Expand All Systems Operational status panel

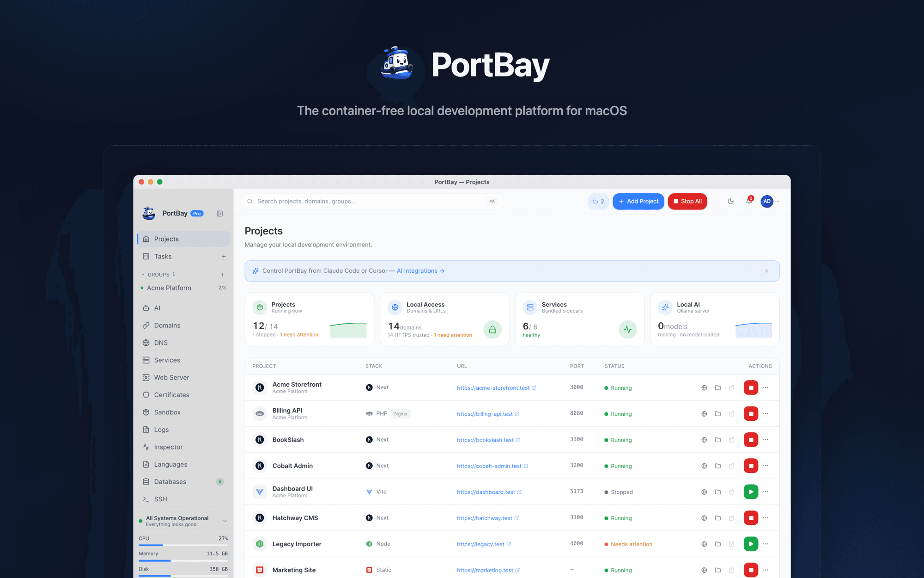click(x=225, y=521)
